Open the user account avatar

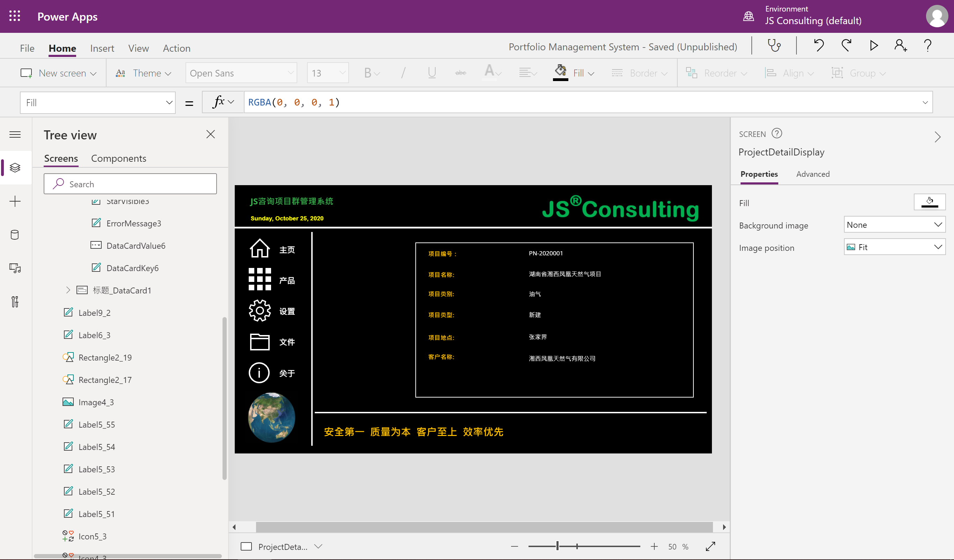pos(937,16)
